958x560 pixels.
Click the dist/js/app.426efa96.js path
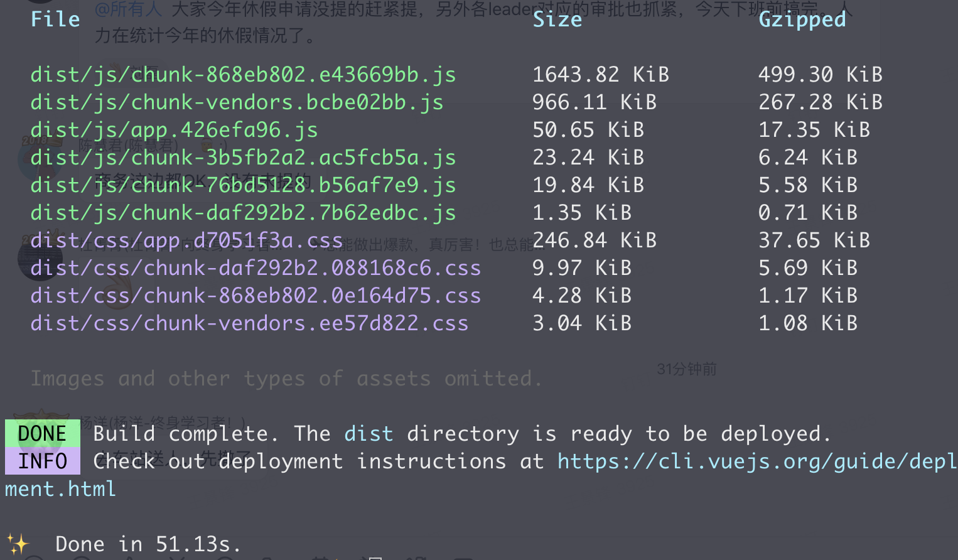point(174,130)
